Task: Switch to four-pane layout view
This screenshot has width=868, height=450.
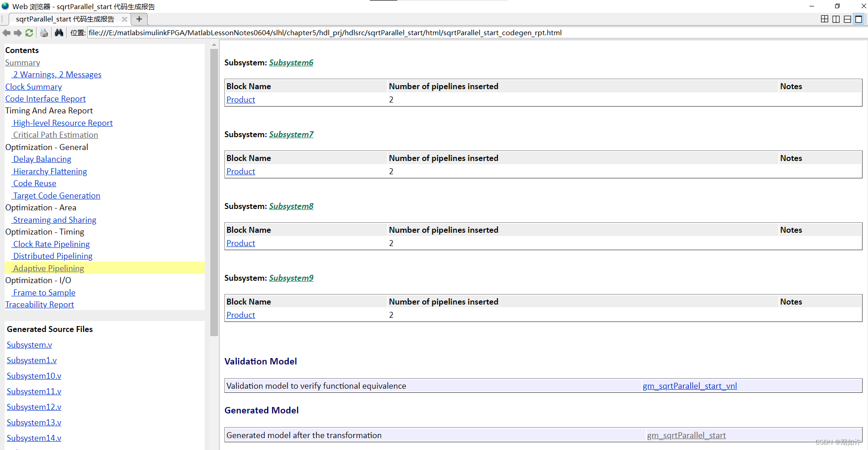Action: click(825, 19)
